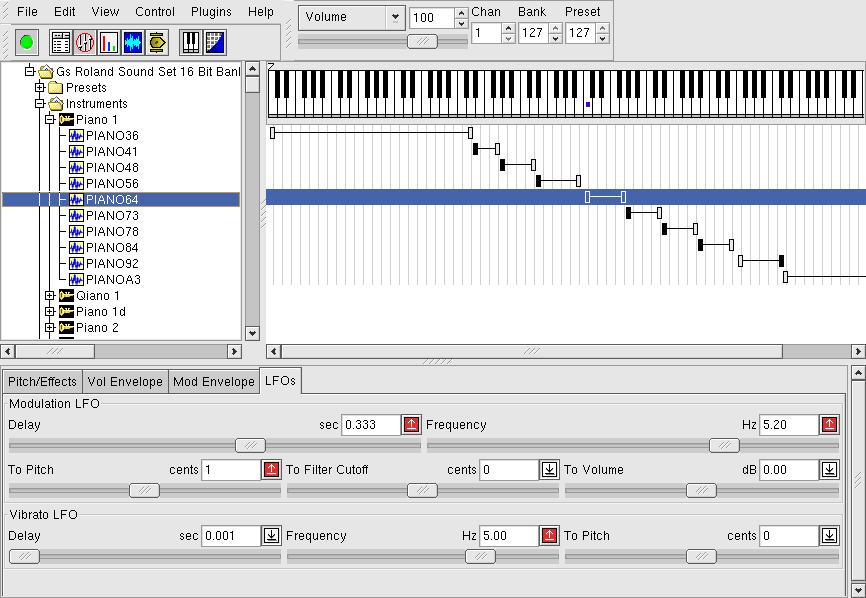This screenshot has width=866, height=598.
Task: Click the piano keys toolbar icon
Action: [190, 42]
